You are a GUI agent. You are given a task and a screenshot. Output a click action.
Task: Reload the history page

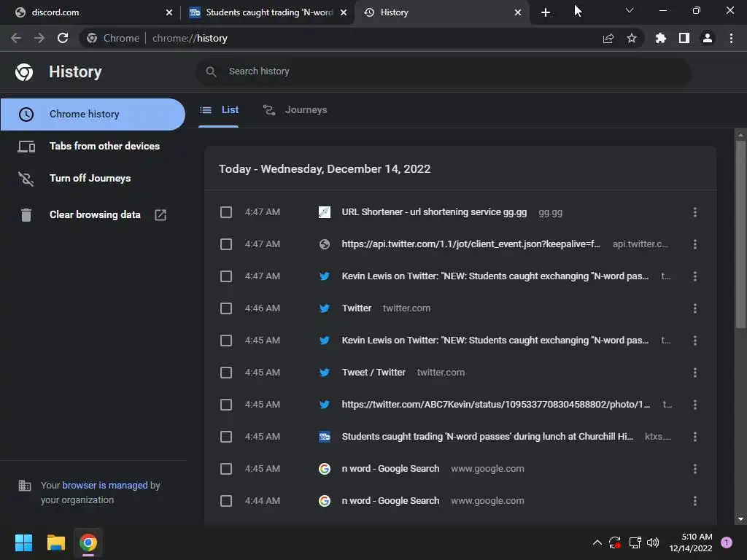tap(63, 38)
